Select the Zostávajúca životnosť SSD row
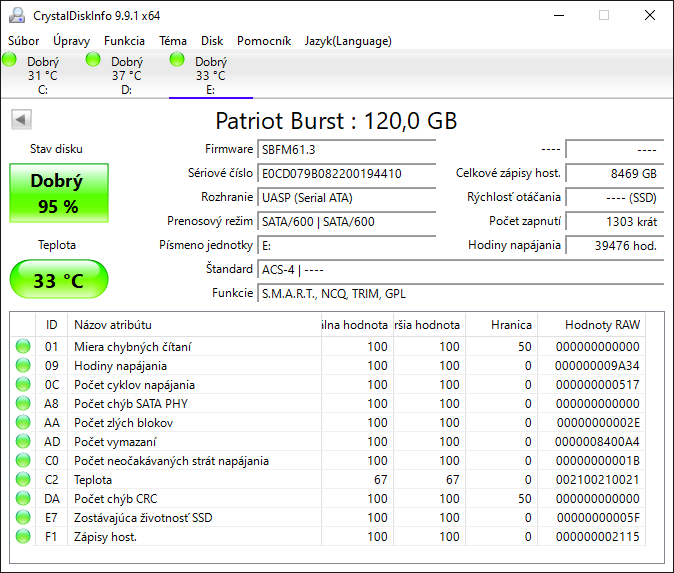 tap(328, 518)
